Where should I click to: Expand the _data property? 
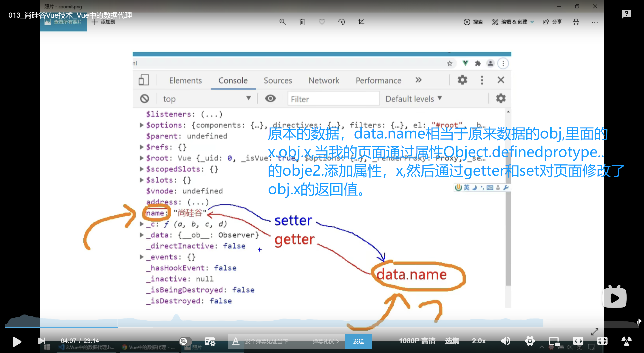142,235
